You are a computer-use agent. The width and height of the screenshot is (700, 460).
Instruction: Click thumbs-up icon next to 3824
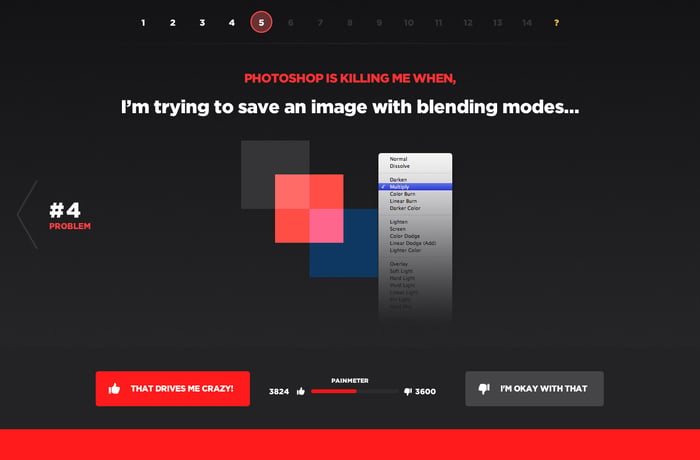coord(301,391)
